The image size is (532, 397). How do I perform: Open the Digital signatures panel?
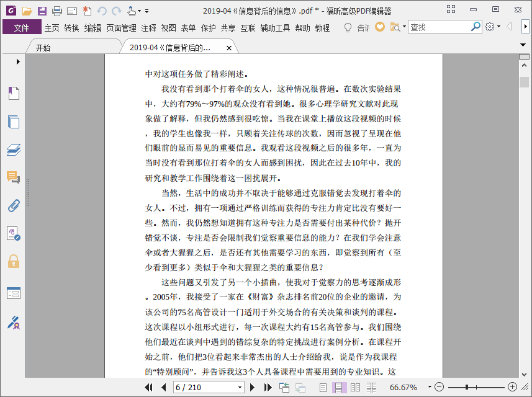[x=14, y=234]
